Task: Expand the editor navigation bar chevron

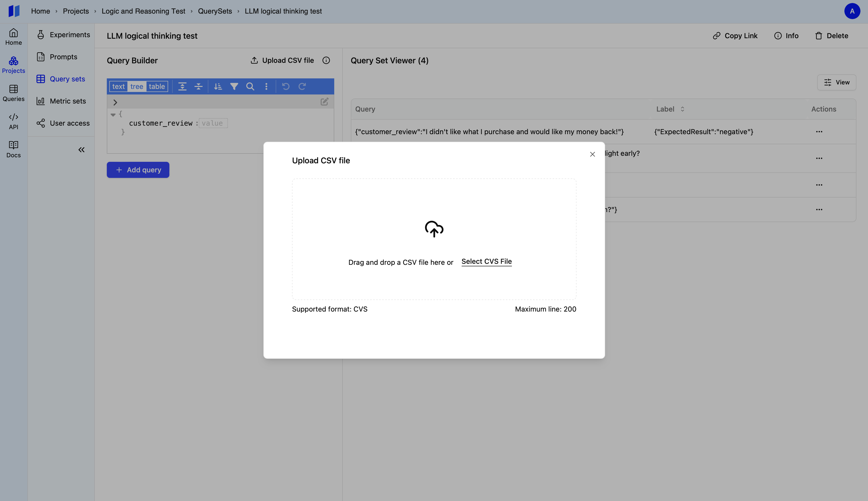Action: 115,102
